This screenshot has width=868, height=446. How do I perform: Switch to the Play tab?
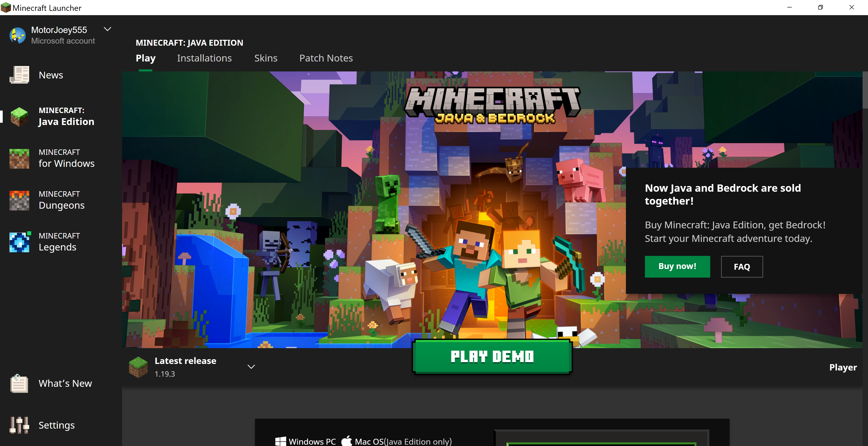pyautogui.click(x=146, y=58)
